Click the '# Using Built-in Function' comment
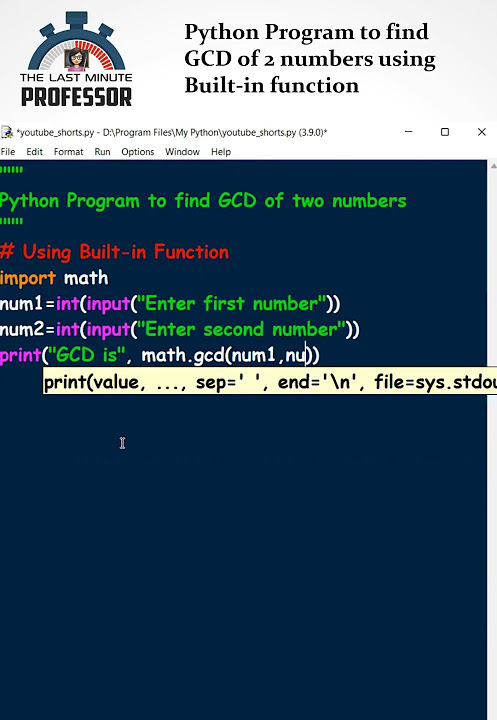 114,252
